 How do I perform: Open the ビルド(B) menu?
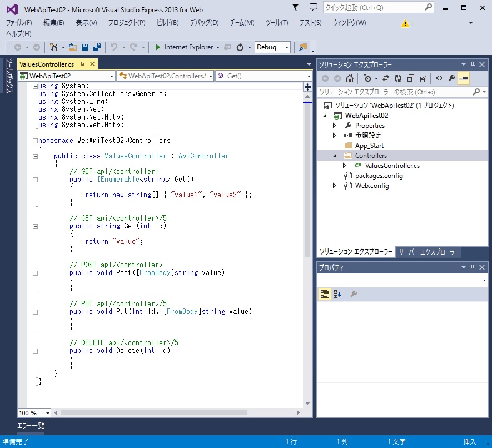coord(167,23)
